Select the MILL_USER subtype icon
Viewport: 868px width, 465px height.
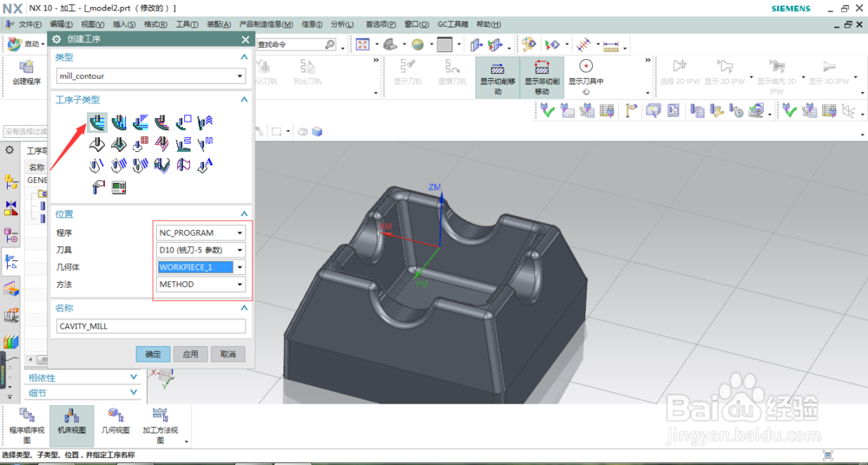pyautogui.click(x=97, y=187)
